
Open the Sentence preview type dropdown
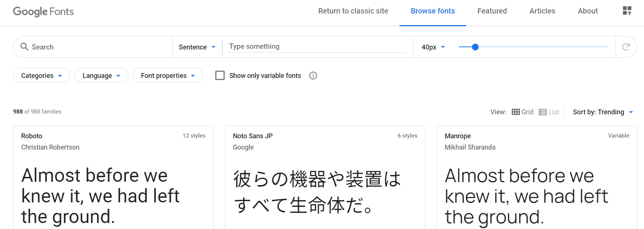coord(197,47)
